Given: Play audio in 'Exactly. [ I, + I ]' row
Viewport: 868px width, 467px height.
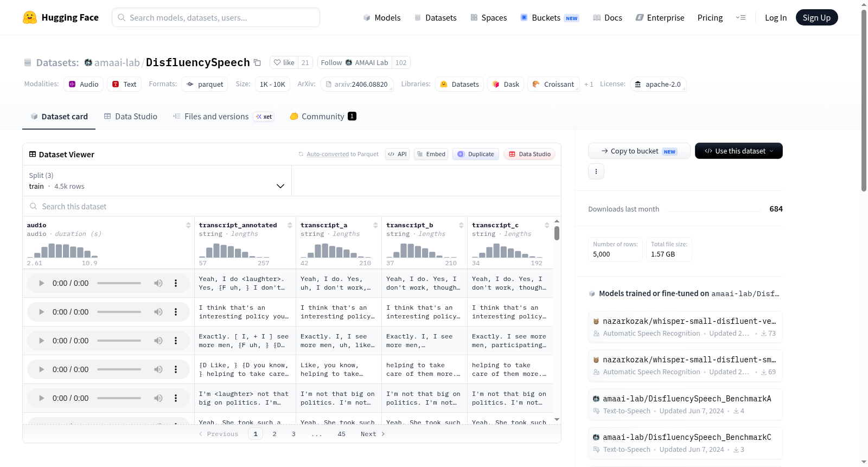Looking at the screenshot, I should tap(41, 341).
